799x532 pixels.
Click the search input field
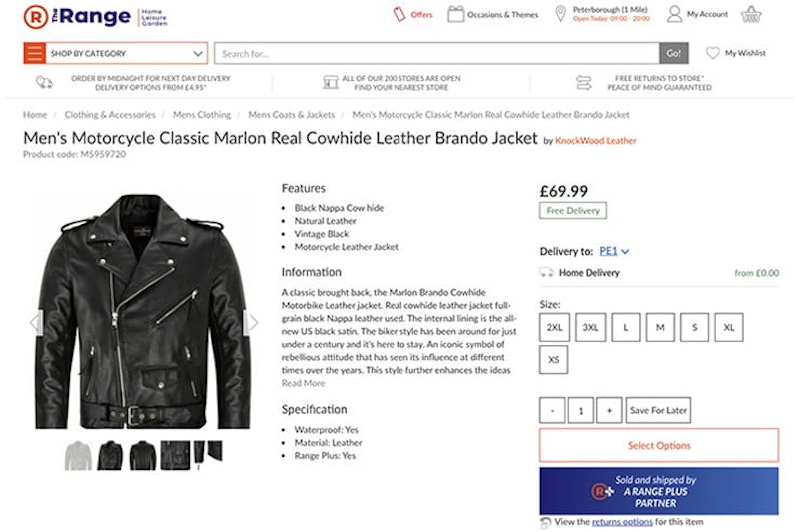(437, 53)
